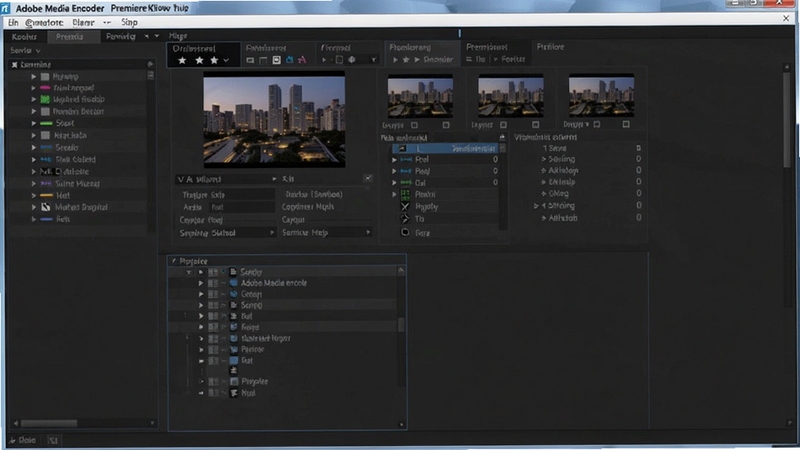The width and height of the screenshot is (800, 450).
Task: Open the Blanr menu
Action: (x=83, y=22)
